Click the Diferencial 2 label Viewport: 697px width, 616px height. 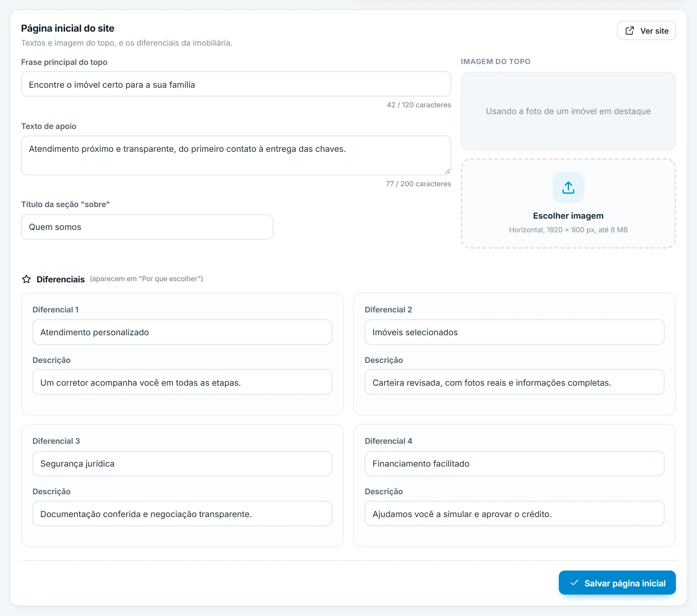click(x=388, y=310)
